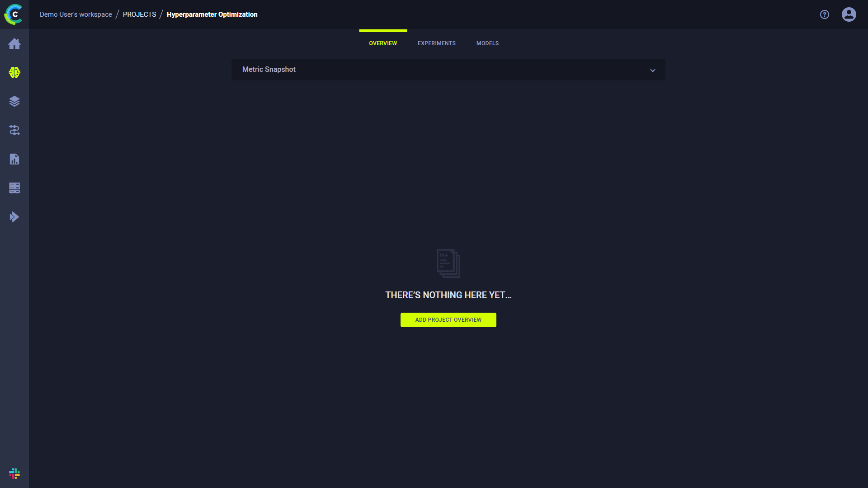
Task: Open the reports/dashboard icon
Action: click(x=14, y=159)
